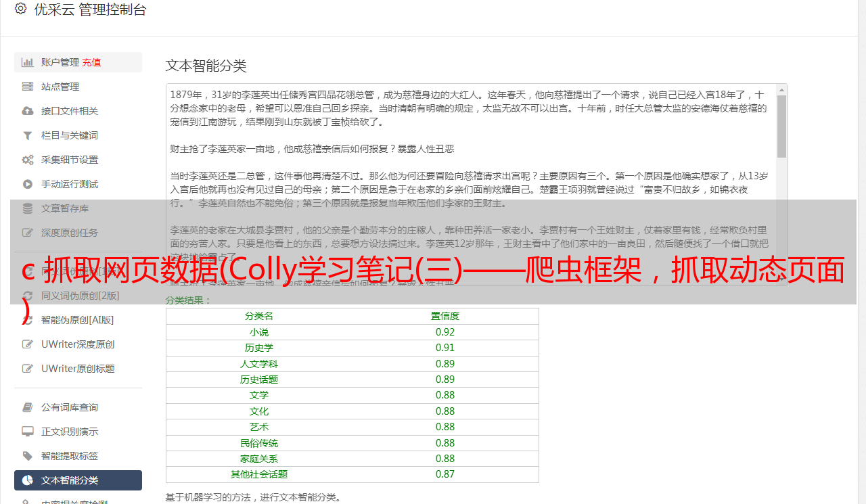Click the gears icon beside 采集细节设置
The width and height of the screenshot is (866, 504).
point(27,160)
